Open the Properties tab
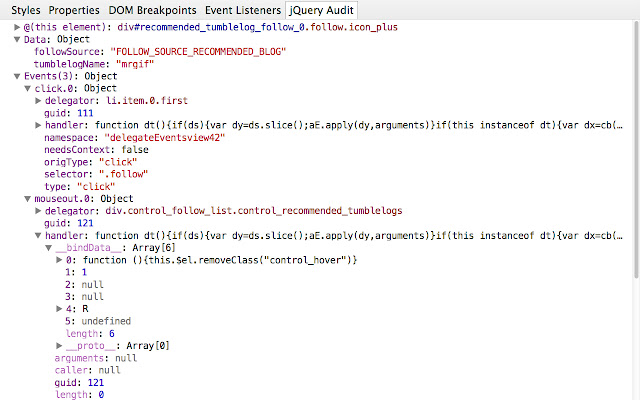Image resolution: width=640 pixels, height=400 pixels. click(x=74, y=10)
